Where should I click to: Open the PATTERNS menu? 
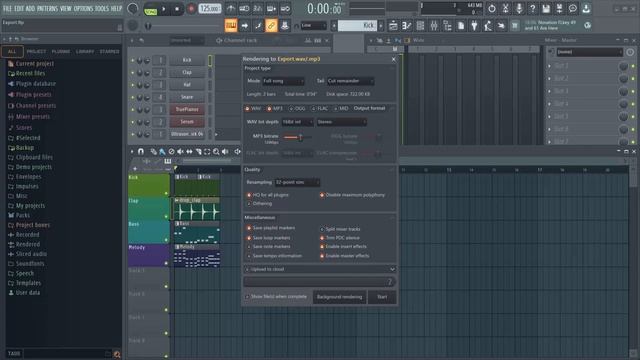[47, 8]
